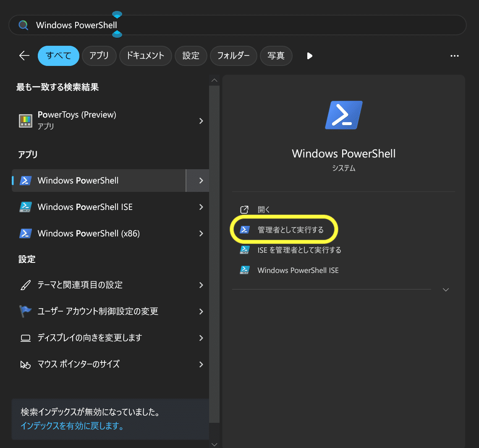479x448 pixels.
Task: Switch to the アプリ filter tab
Action: click(99, 55)
